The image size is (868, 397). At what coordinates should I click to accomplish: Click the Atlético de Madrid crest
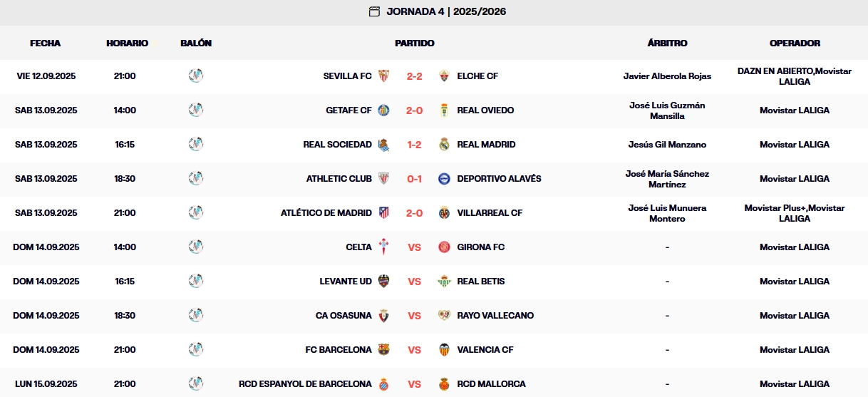383,213
